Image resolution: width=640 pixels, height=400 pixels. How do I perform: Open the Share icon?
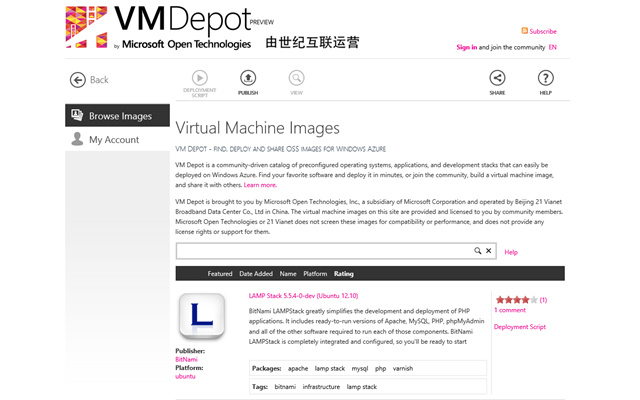tap(497, 78)
